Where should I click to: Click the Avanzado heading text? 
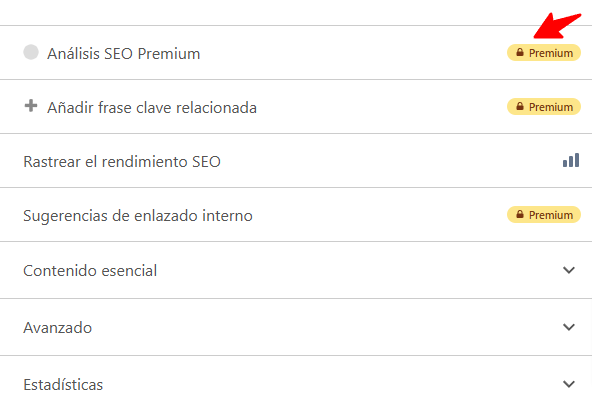58,328
